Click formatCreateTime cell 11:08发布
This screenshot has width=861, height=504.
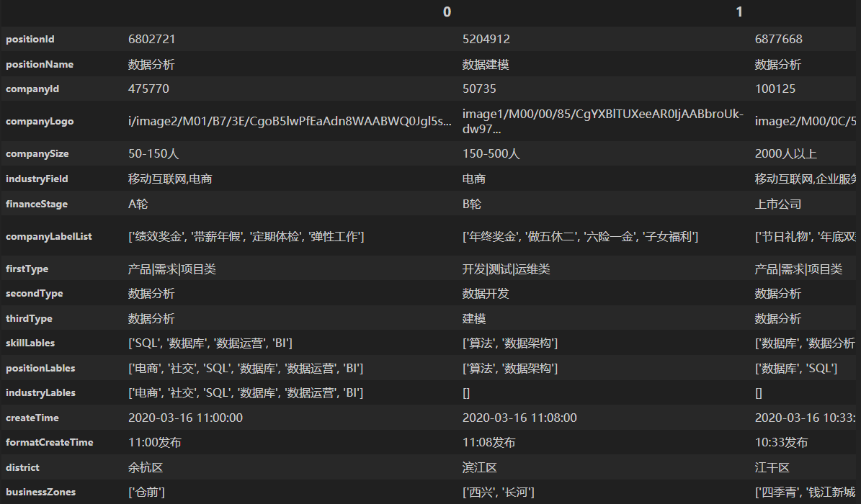pos(489,443)
